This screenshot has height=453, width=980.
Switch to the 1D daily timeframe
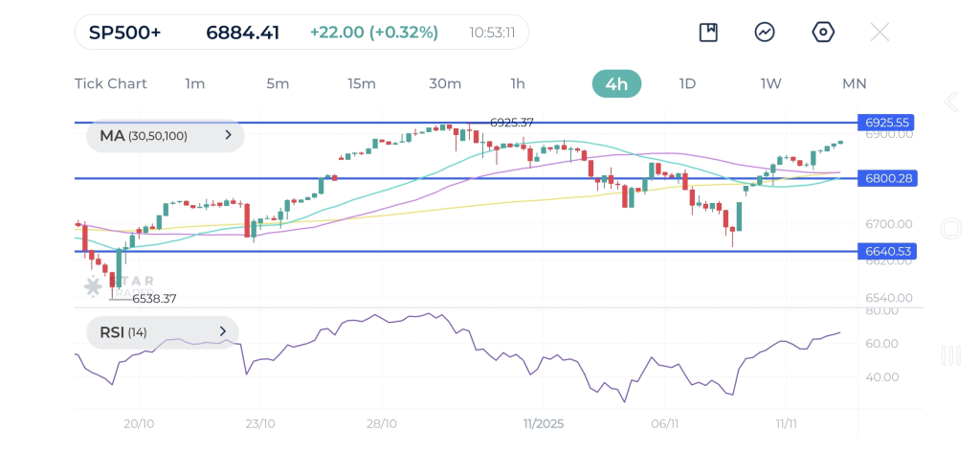pyautogui.click(x=687, y=83)
